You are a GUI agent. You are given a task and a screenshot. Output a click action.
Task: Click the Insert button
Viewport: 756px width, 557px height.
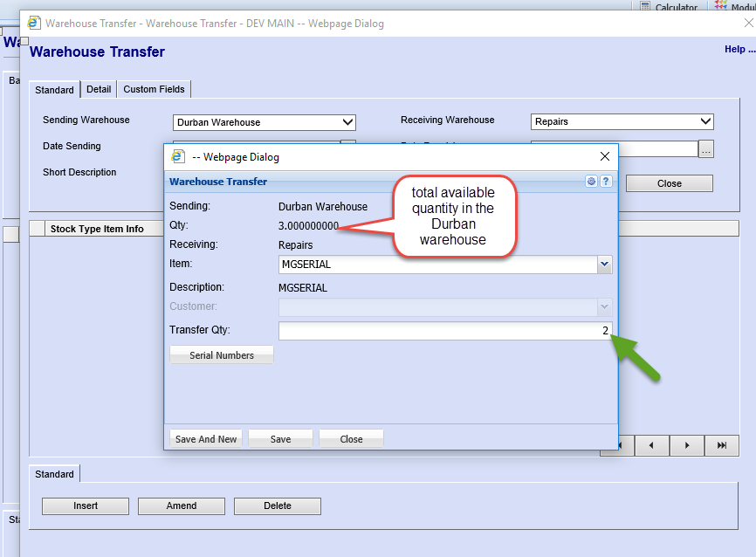pyautogui.click(x=86, y=506)
